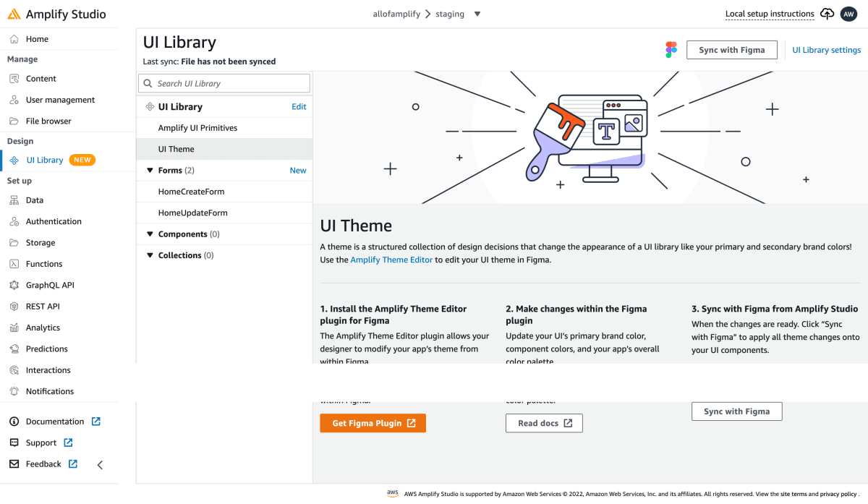
Task: Click the UI Library diamond icon in sidebar
Action: [14, 161]
